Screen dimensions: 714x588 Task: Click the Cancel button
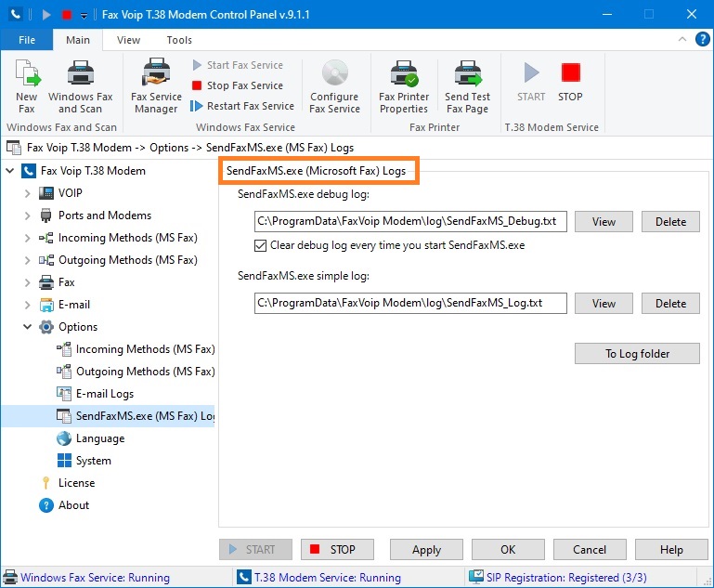coord(590,550)
